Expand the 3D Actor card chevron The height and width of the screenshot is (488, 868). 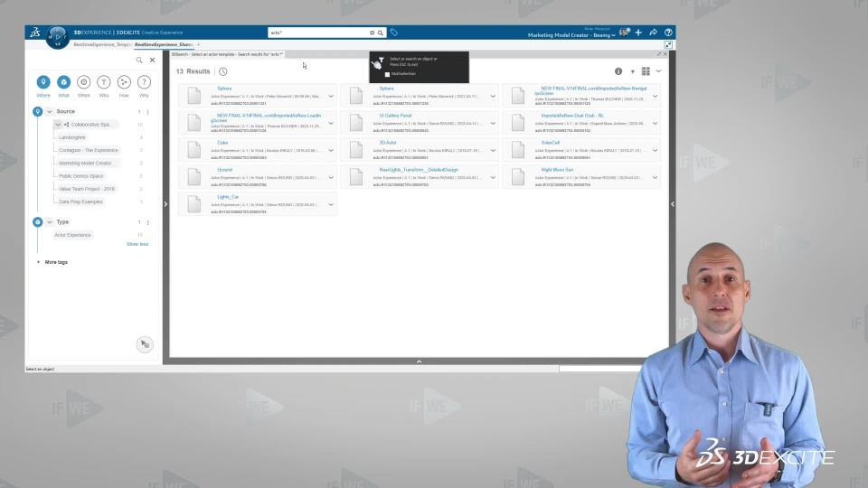pos(494,150)
